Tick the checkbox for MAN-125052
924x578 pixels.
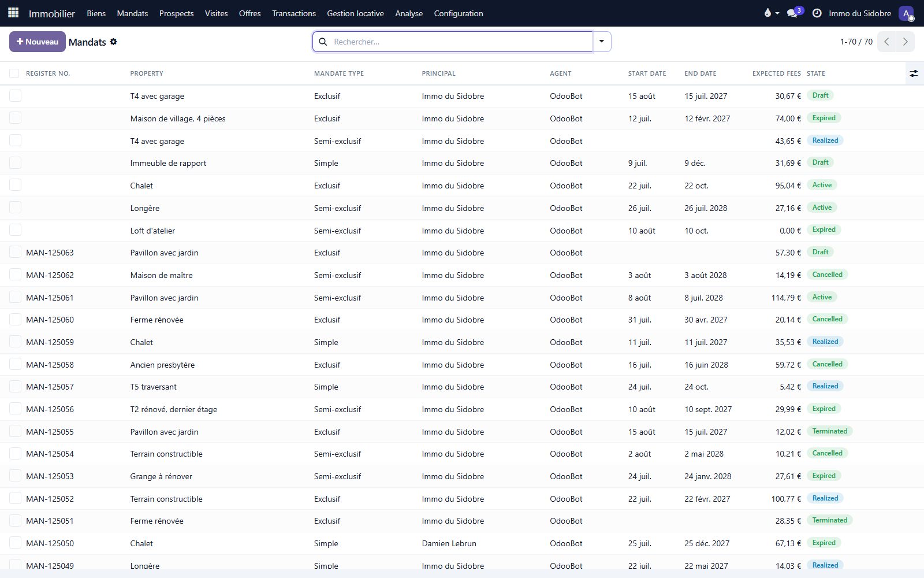16,498
